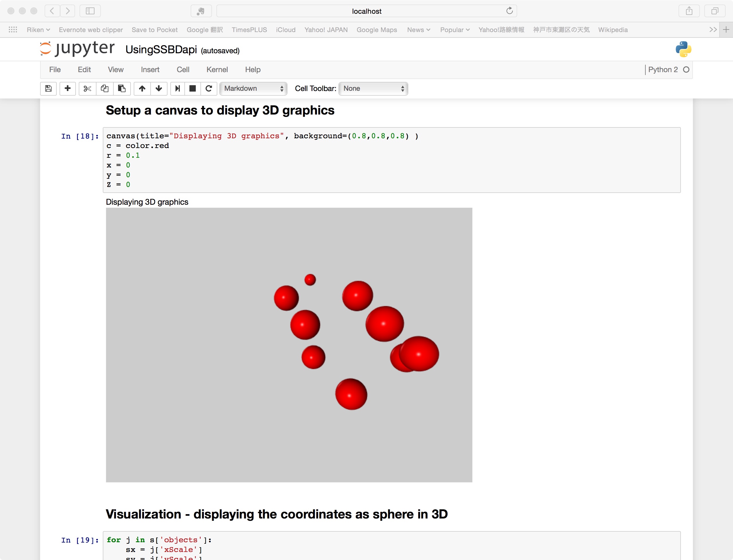This screenshot has width=733, height=560.
Task: Click the copy cell icon
Action: tap(104, 88)
